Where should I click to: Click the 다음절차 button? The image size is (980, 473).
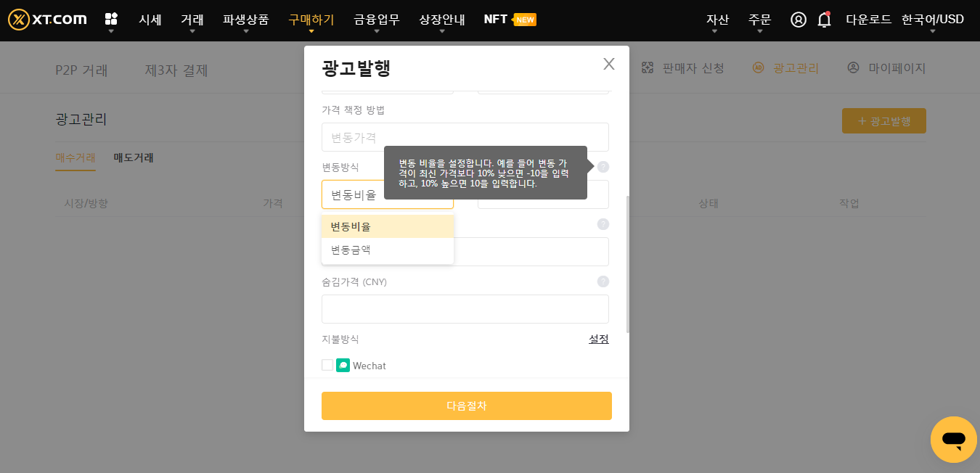[467, 406]
